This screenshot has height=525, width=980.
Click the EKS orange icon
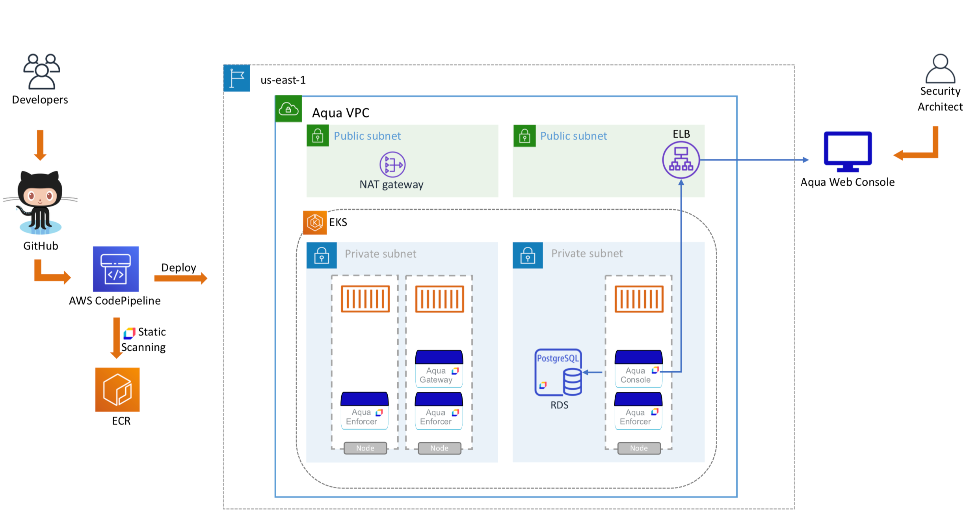[315, 222]
